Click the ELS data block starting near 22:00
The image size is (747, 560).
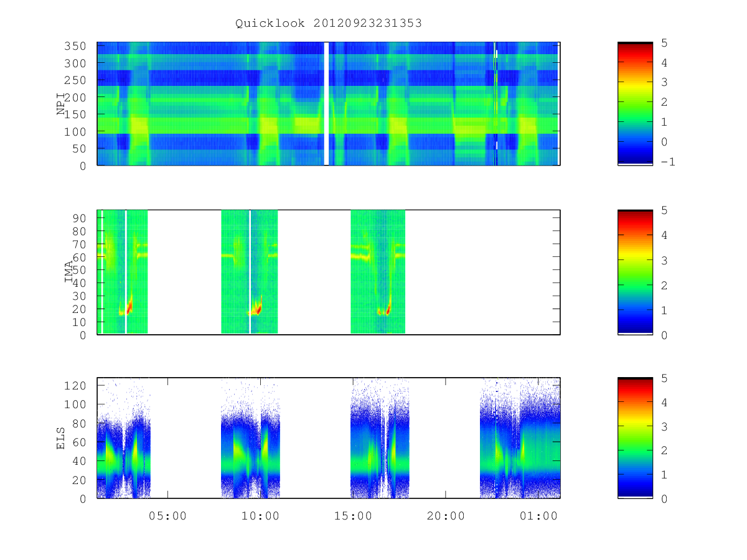(x=520, y=438)
